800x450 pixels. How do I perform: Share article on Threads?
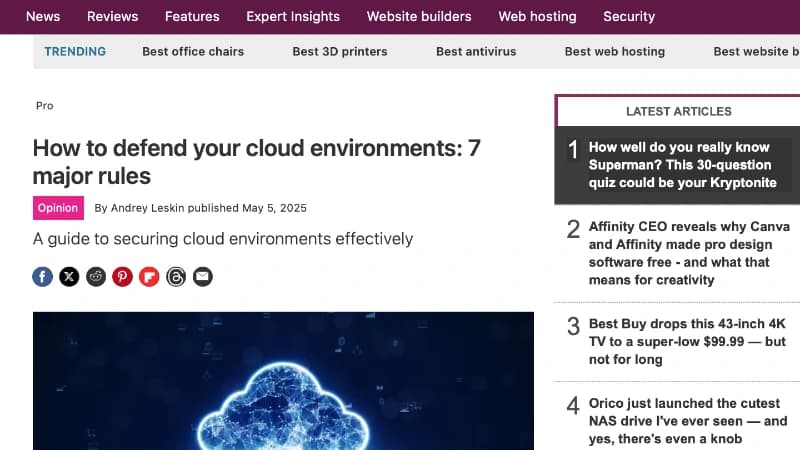pyautogui.click(x=176, y=277)
